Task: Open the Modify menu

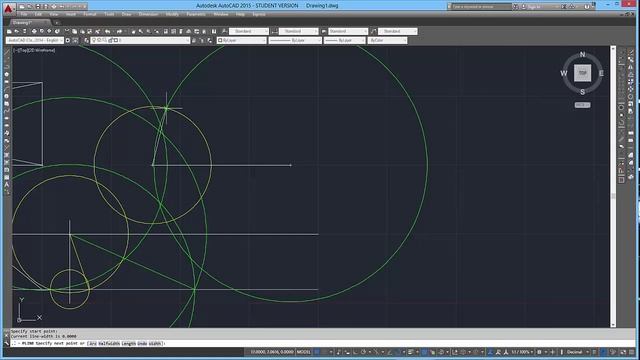Action: point(172,14)
